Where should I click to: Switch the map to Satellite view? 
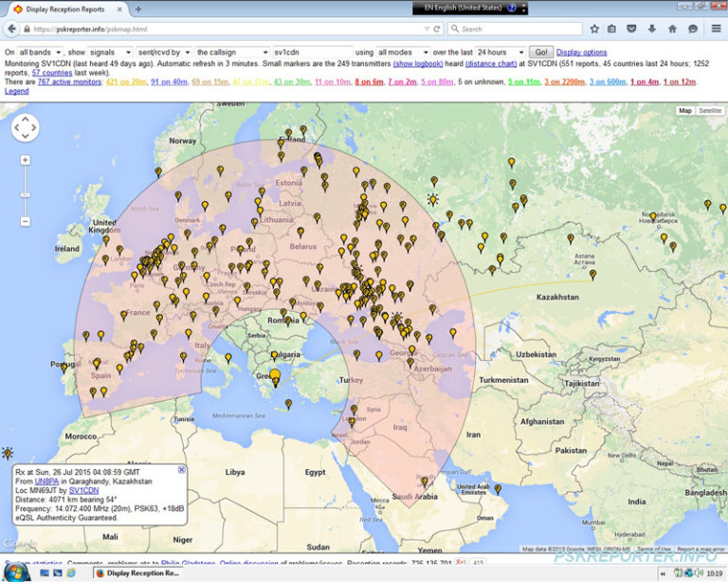[x=709, y=111]
